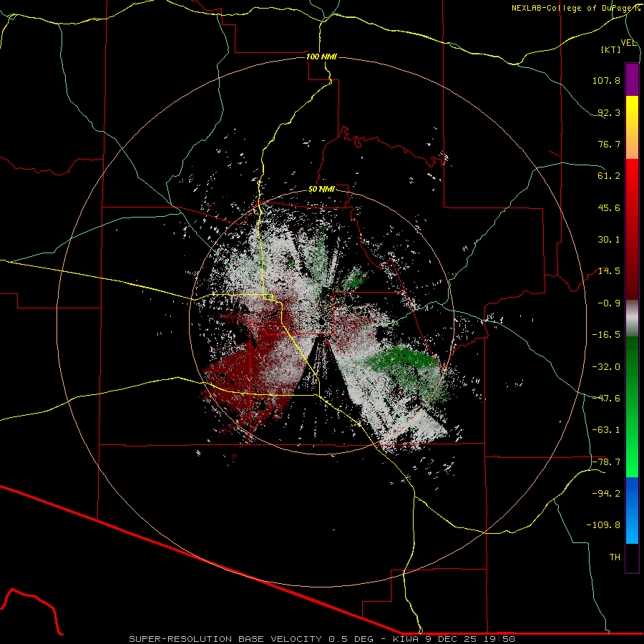Click the -0.9 value on velocity scale
The image size is (644, 644).
click(609, 303)
